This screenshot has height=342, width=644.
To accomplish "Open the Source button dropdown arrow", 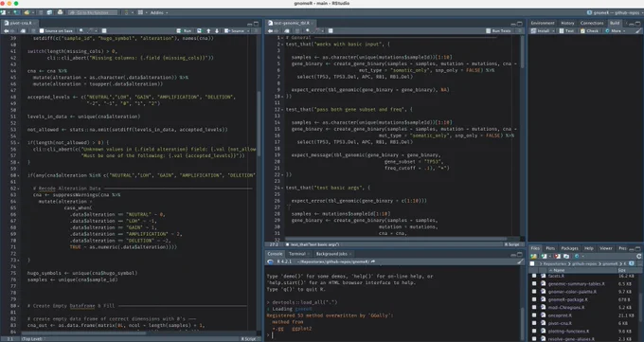I will [x=248, y=30].
